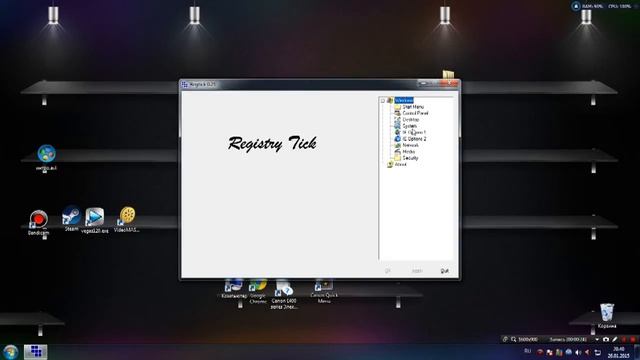Select Control Panel in the tree
The image size is (640, 360).
415,113
